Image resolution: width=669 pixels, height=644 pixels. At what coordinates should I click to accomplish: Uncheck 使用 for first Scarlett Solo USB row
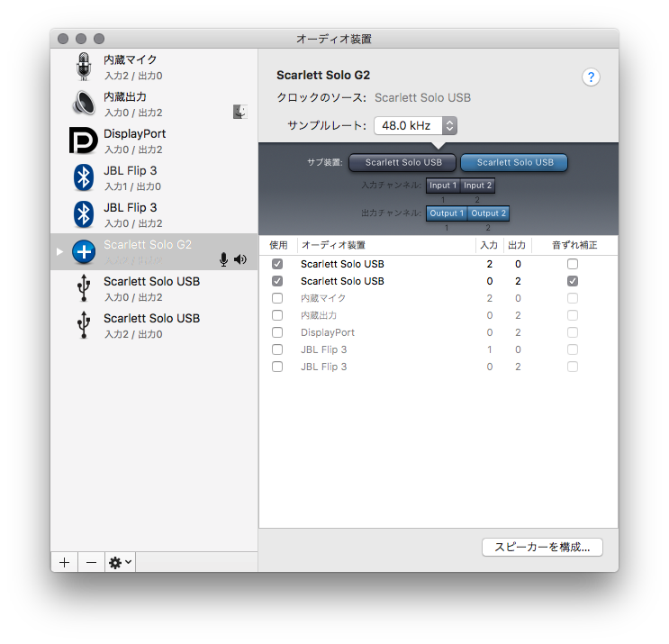click(x=277, y=264)
